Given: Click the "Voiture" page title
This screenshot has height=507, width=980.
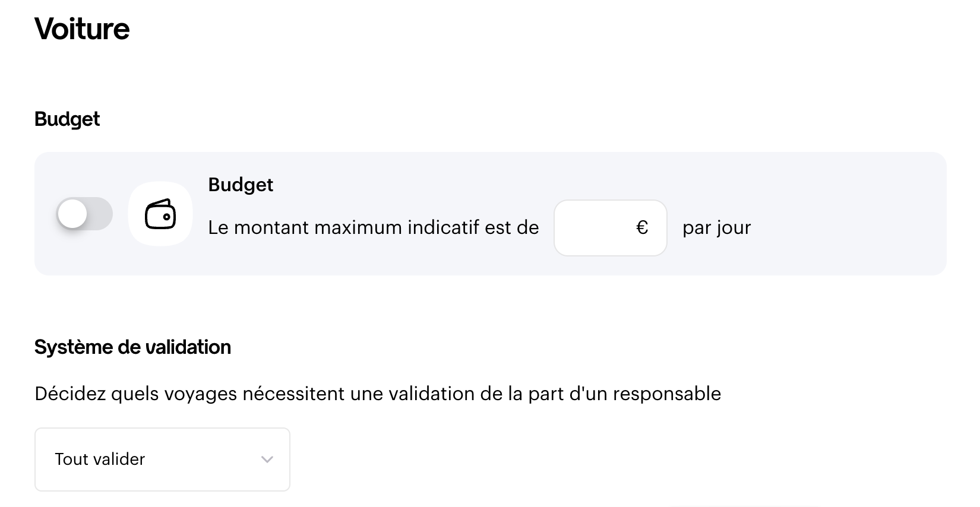Looking at the screenshot, I should tap(82, 28).
